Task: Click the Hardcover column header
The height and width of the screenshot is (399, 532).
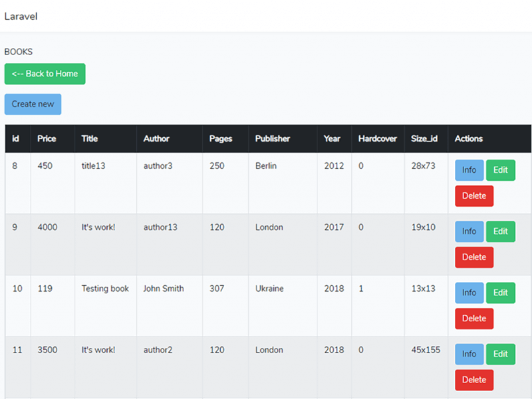Action: [377, 139]
